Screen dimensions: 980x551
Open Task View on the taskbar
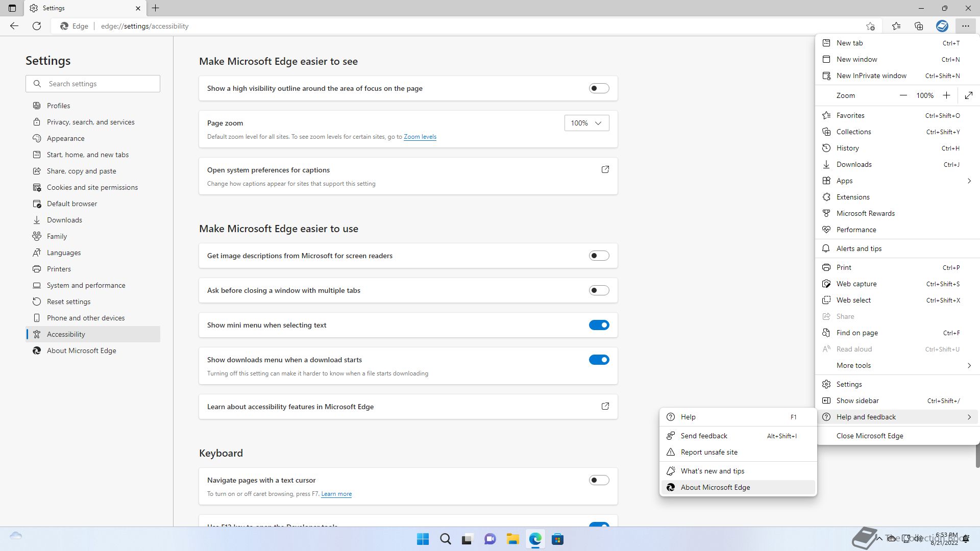468,539
